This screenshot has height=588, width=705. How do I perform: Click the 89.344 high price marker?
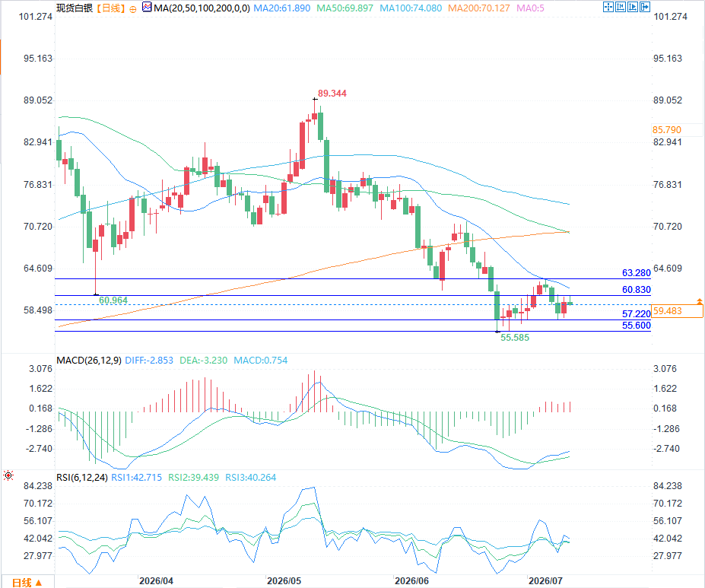332,94
